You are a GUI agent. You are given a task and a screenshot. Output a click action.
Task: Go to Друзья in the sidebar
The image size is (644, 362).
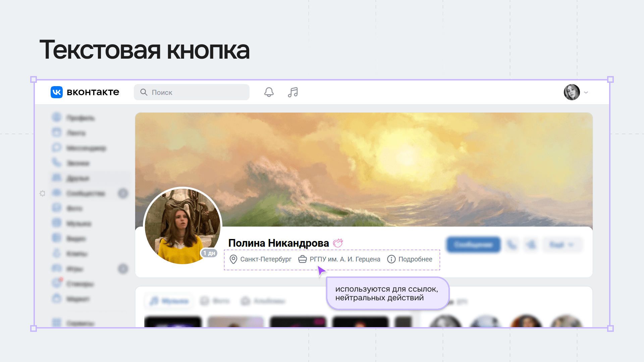tap(78, 178)
